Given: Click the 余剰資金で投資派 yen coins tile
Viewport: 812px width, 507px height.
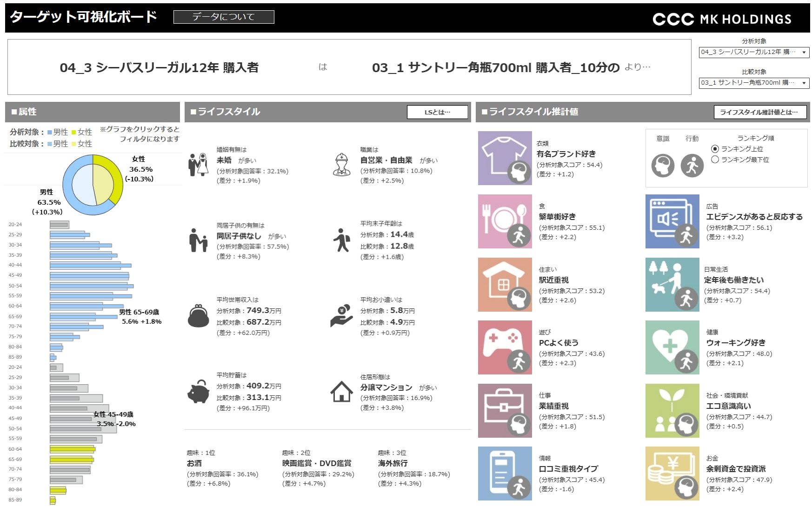Looking at the screenshot, I should [x=672, y=473].
